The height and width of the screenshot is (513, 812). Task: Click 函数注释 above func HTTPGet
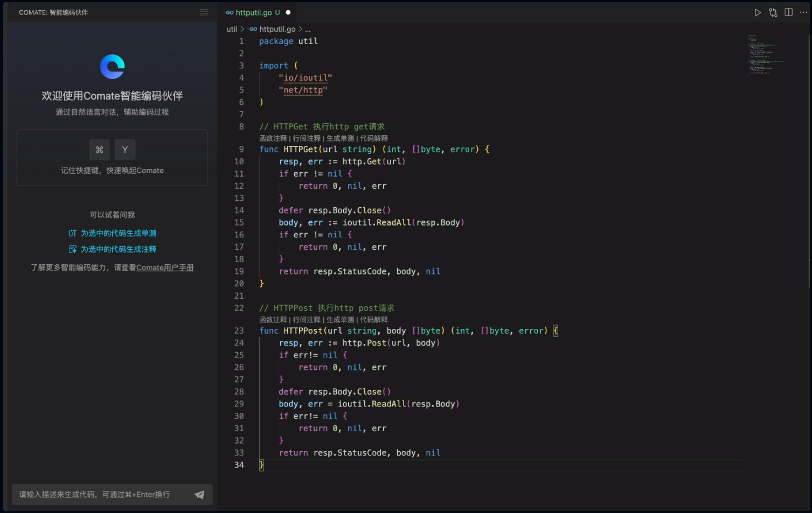point(273,138)
